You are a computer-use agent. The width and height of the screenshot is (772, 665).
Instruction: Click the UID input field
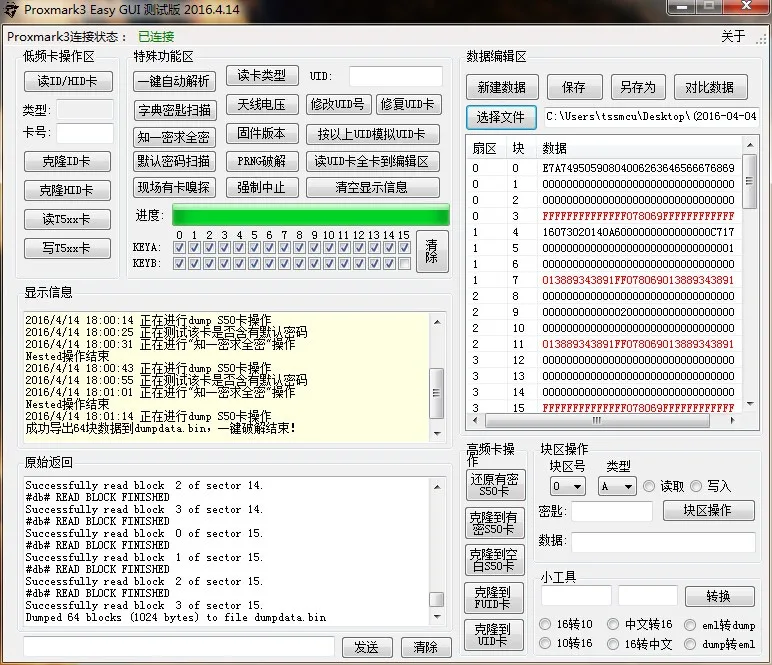(x=395, y=76)
